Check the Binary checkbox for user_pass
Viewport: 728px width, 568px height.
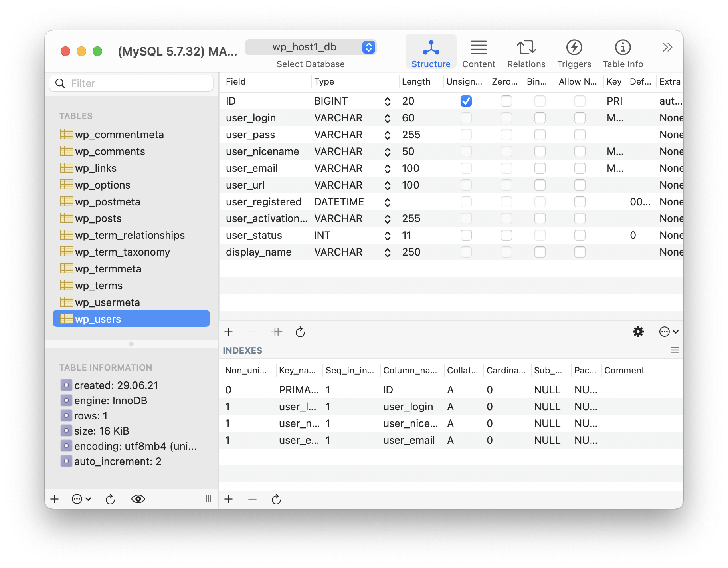540,135
